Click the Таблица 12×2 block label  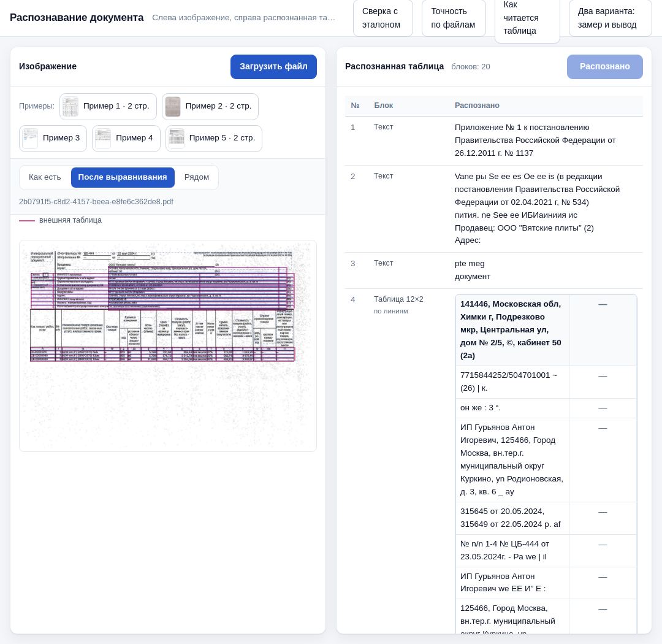tap(398, 299)
